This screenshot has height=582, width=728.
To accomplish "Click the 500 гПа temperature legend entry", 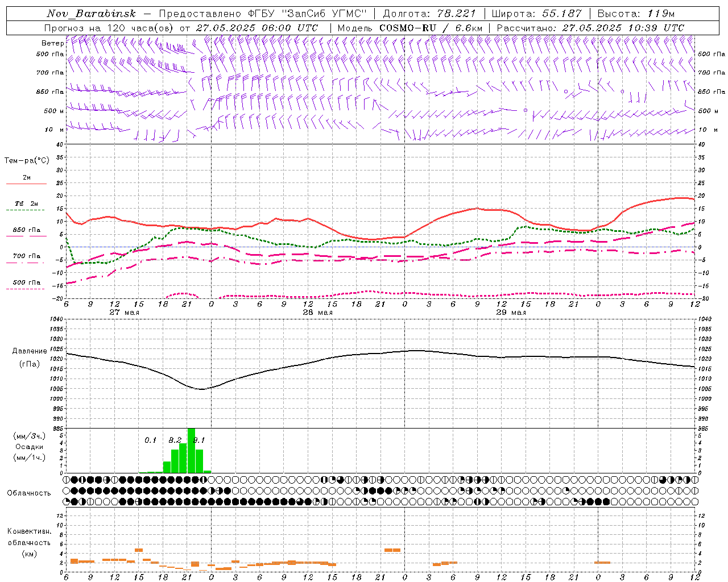I will (26, 282).
